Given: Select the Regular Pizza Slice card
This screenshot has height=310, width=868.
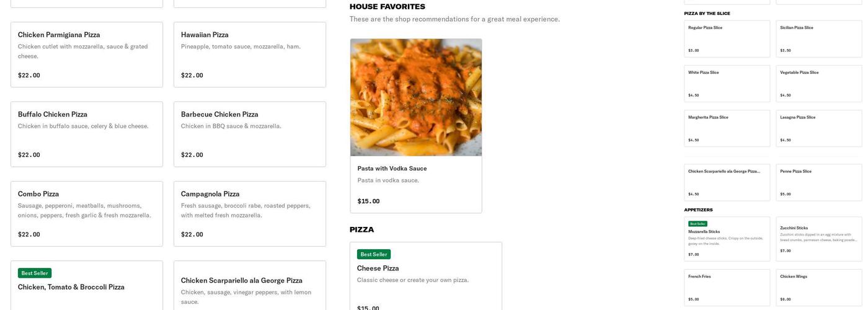Looking at the screenshot, I should pyautogui.click(x=727, y=38).
